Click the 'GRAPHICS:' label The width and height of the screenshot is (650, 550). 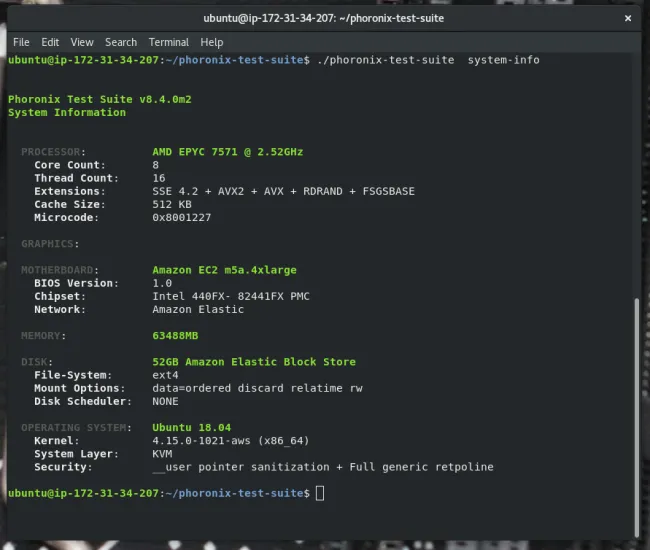pos(50,244)
